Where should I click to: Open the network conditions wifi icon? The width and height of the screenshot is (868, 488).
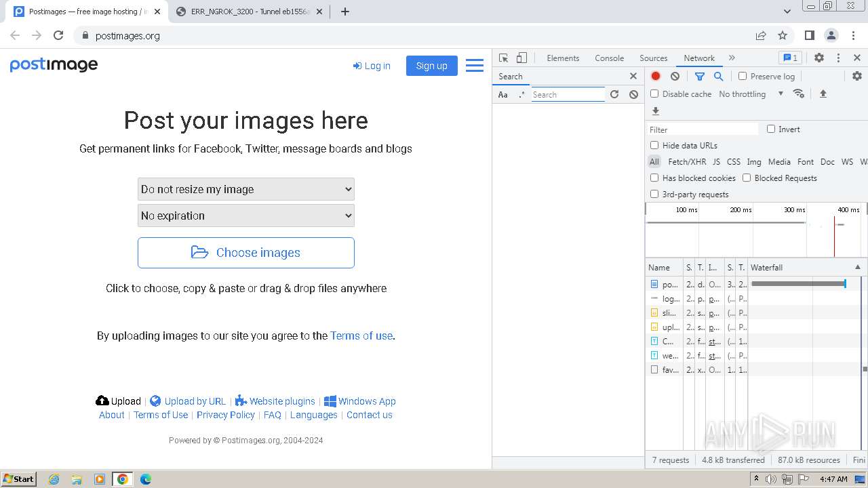(x=799, y=94)
